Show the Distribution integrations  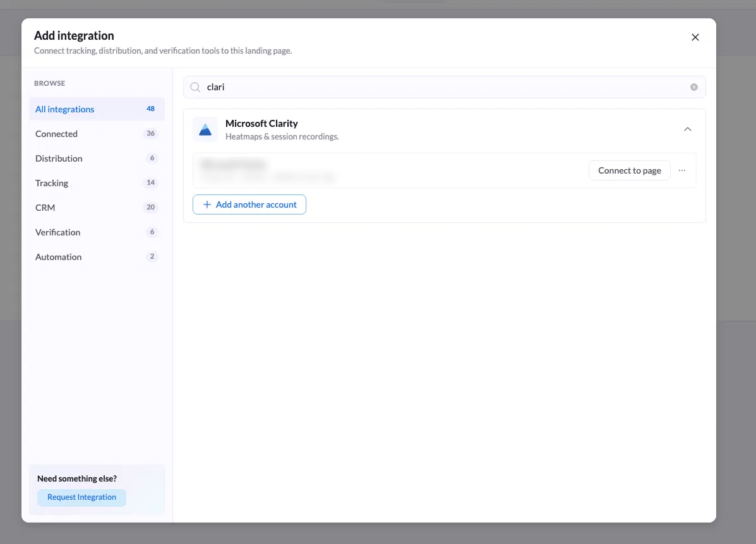[97, 158]
